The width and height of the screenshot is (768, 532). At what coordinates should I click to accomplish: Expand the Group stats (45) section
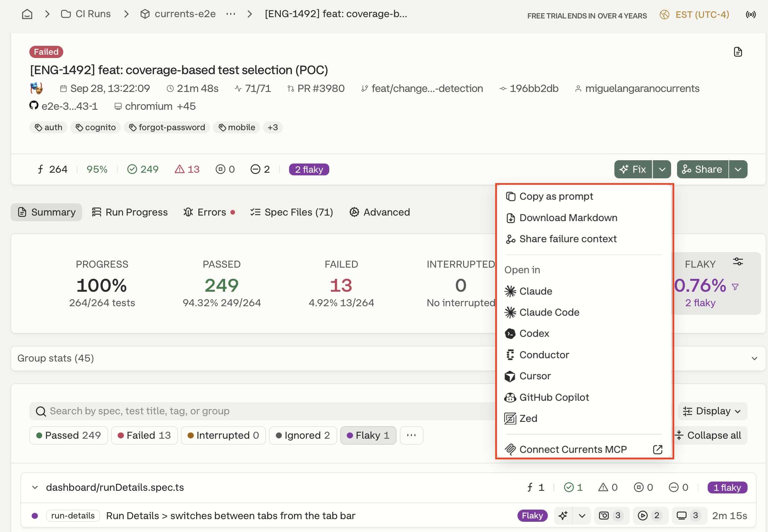click(388, 358)
